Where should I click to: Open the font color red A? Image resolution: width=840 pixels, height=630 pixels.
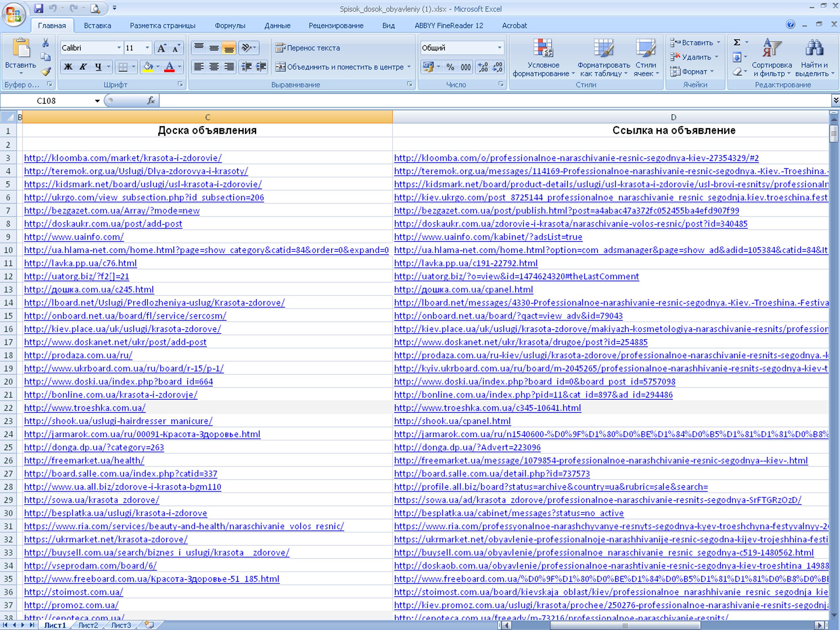point(169,67)
